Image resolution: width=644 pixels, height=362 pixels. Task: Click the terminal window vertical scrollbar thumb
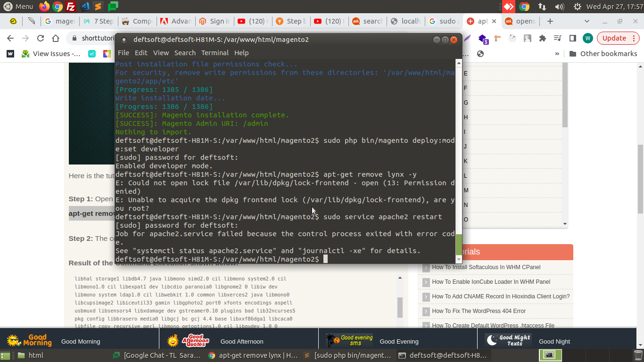(459, 244)
